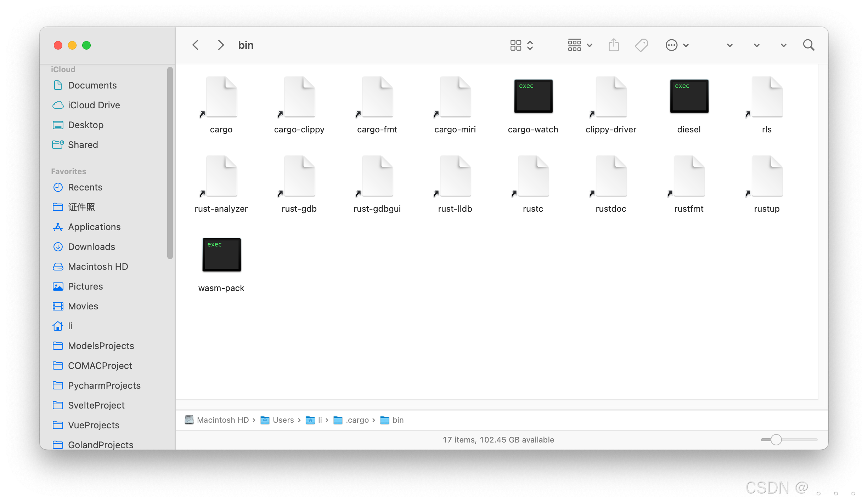Select the rustc file icon
Viewport: 868px width, 502px height.
[533, 176]
